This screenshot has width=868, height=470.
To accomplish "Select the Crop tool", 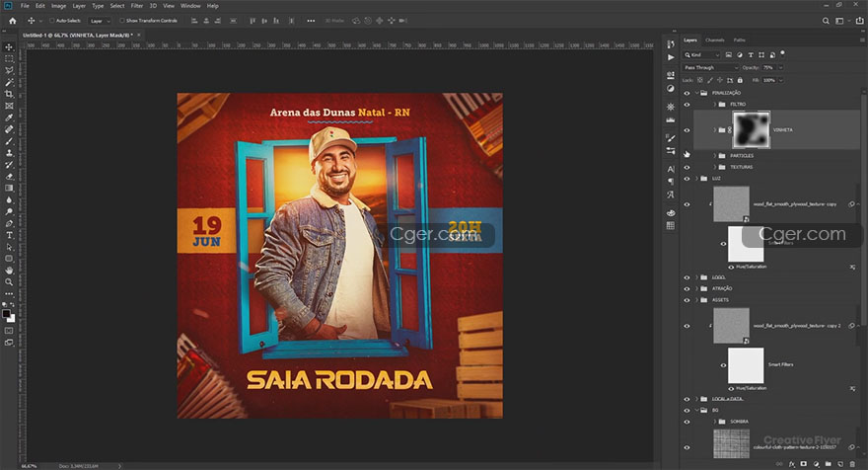I will (9, 94).
